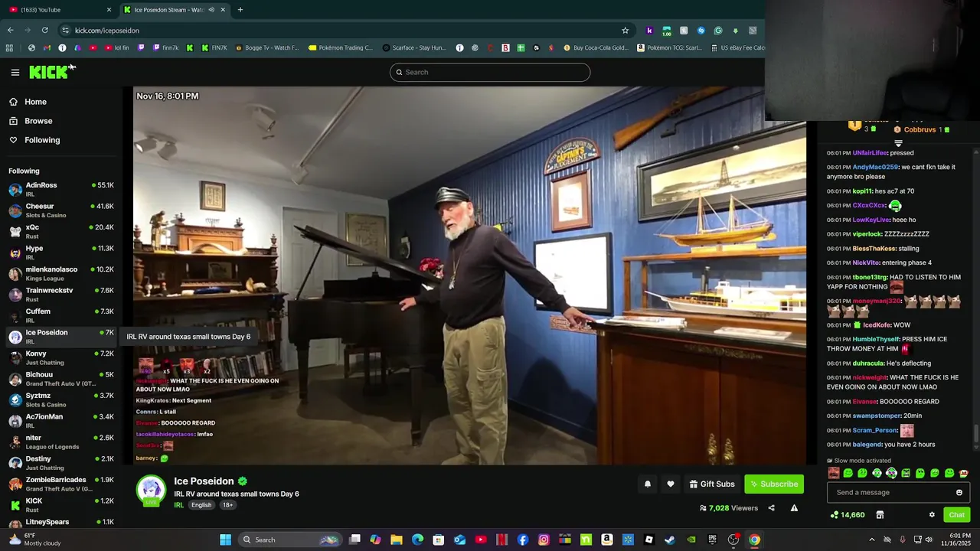Screen dimensions: 980x551
Task: Select the Ice Poseidon Stream tab
Action: (175, 10)
